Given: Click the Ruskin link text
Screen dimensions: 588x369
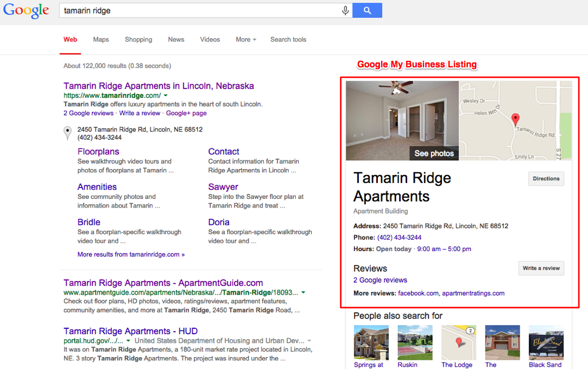Looking at the screenshot, I should [x=408, y=365].
